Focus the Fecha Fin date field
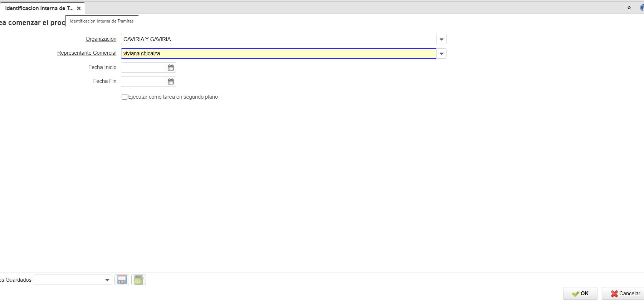Screen dimensions: 644x301 pos(143,82)
